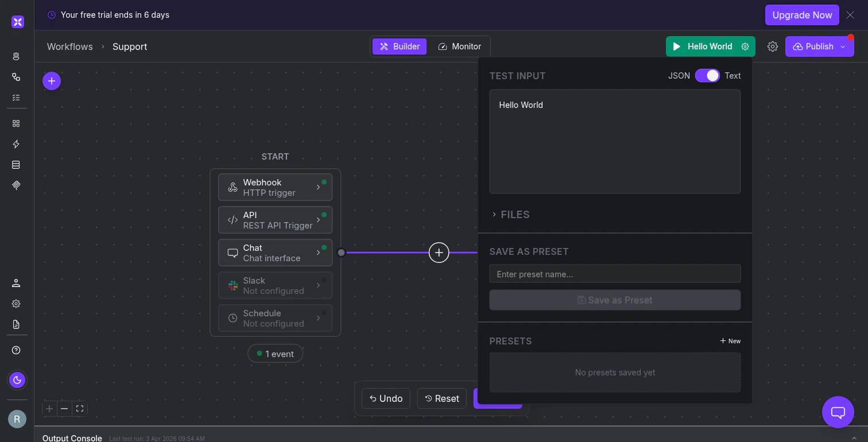The height and width of the screenshot is (442, 868).
Task: Click the zoom fit-to-screen control
Action: coord(80,409)
